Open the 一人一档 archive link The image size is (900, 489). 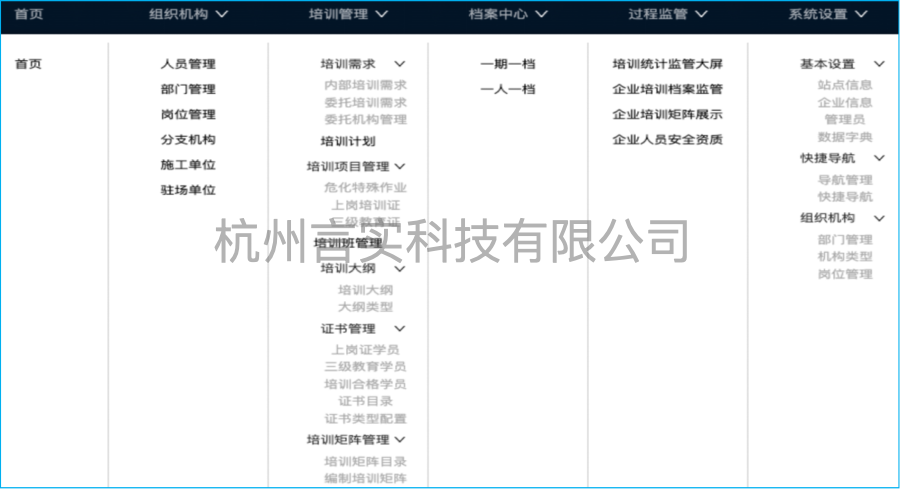click(508, 89)
